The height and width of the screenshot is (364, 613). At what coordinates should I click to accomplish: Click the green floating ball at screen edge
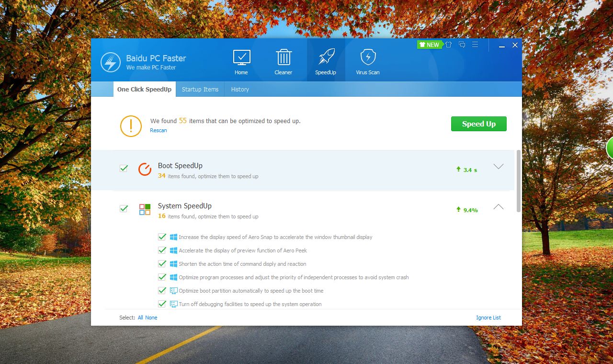(x=610, y=148)
